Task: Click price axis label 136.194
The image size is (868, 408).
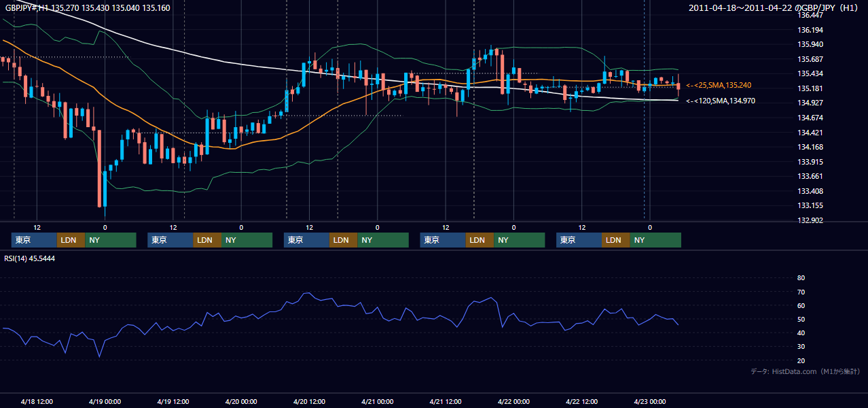Action: [x=811, y=30]
